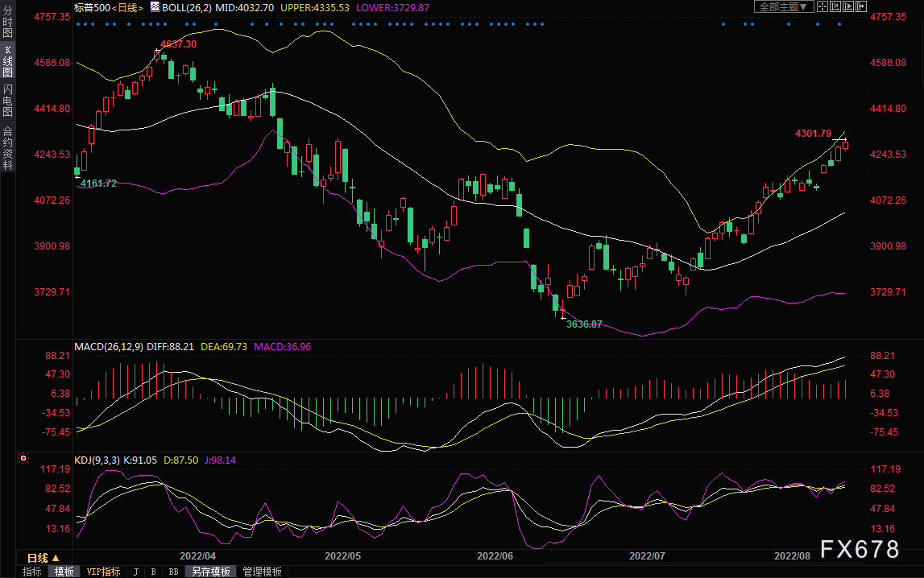Click the J:98.14 value
The height and width of the screenshot is (578, 924).
tap(221, 460)
